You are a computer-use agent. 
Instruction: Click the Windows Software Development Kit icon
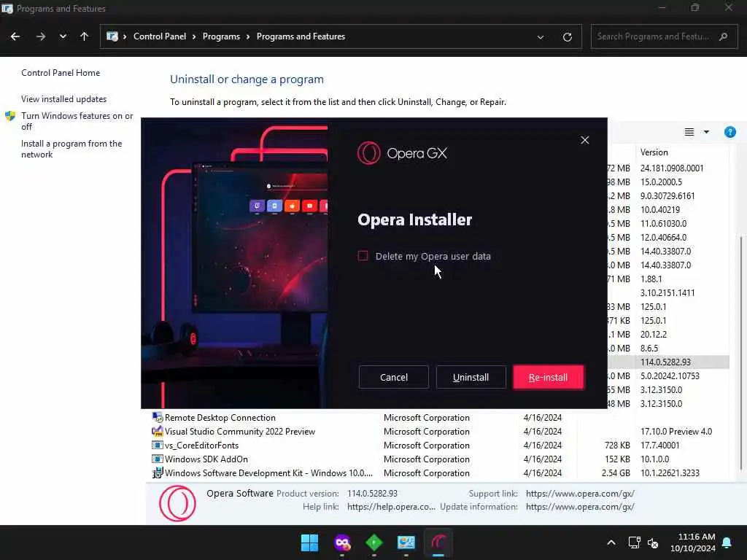point(158,472)
